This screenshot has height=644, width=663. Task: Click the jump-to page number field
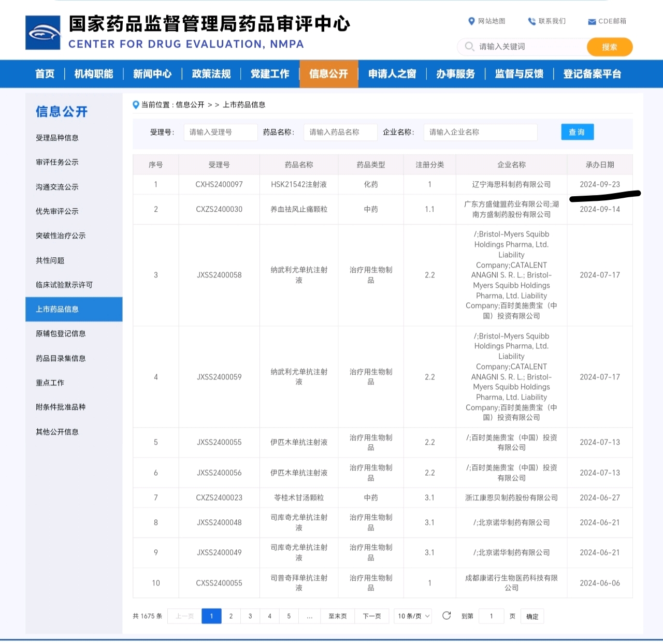tap(491, 616)
